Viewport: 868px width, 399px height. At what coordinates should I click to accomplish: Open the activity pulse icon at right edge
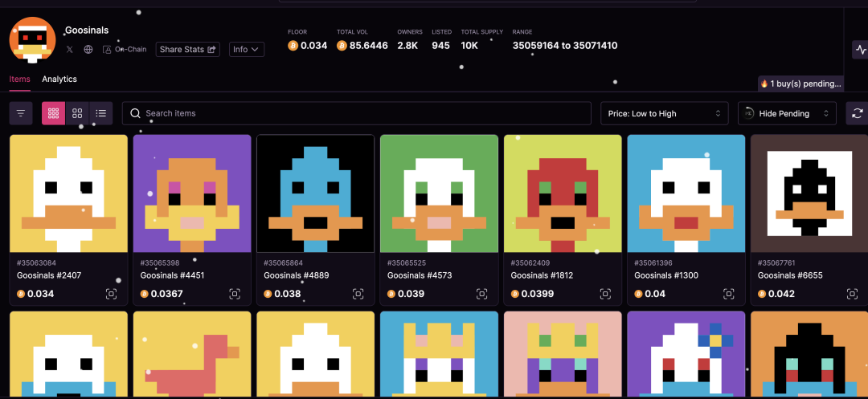click(860, 49)
